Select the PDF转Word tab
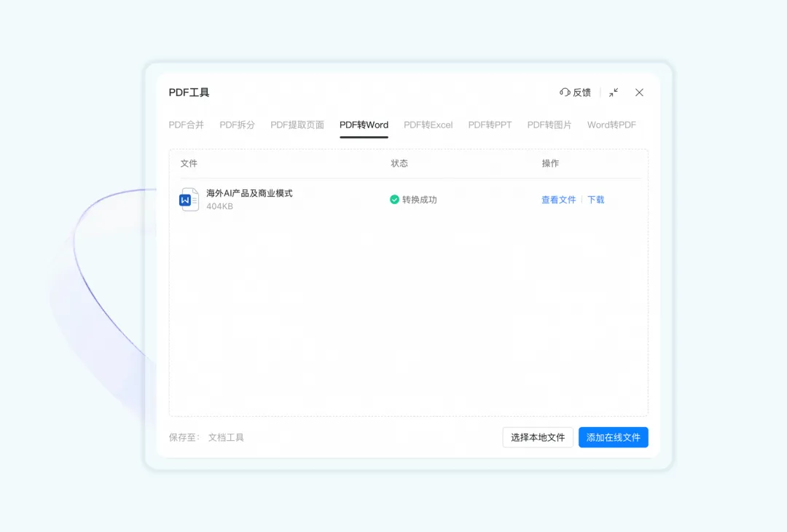 tap(364, 125)
